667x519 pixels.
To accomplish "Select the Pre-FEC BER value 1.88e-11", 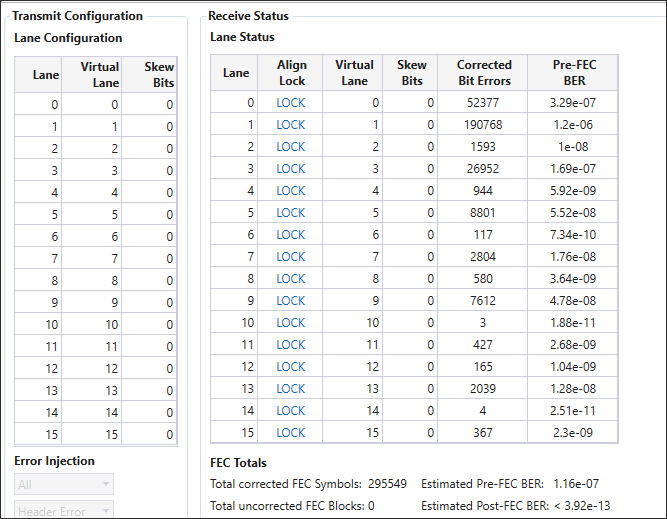I will tap(573, 323).
